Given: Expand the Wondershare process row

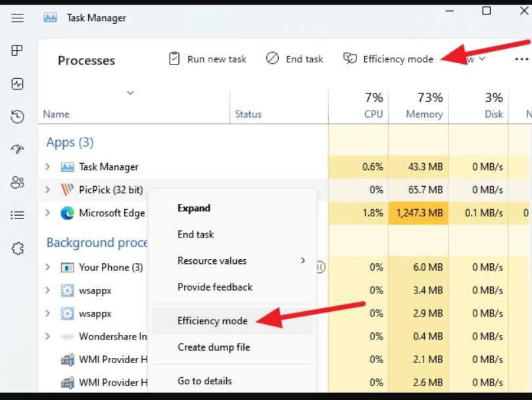Looking at the screenshot, I should coord(47,336).
